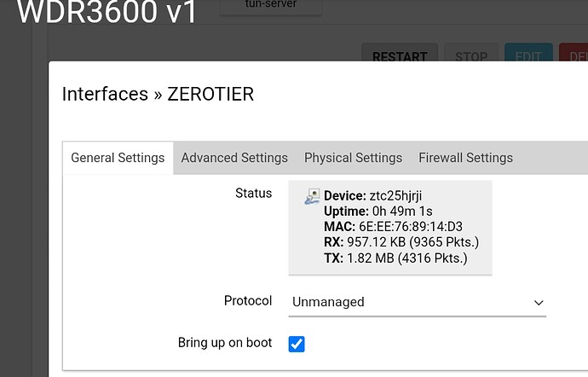
Task: Click the STOP interface button
Action: point(471,53)
